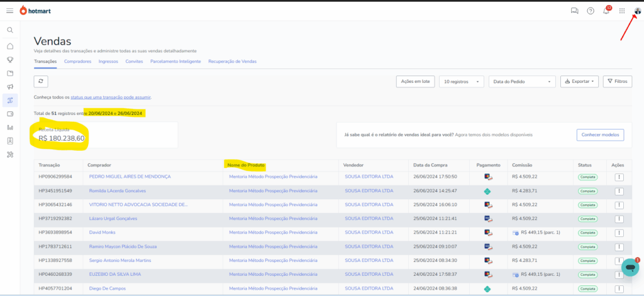Open the wallet icon in the sidebar
The width and height of the screenshot is (644, 296).
click(x=10, y=114)
